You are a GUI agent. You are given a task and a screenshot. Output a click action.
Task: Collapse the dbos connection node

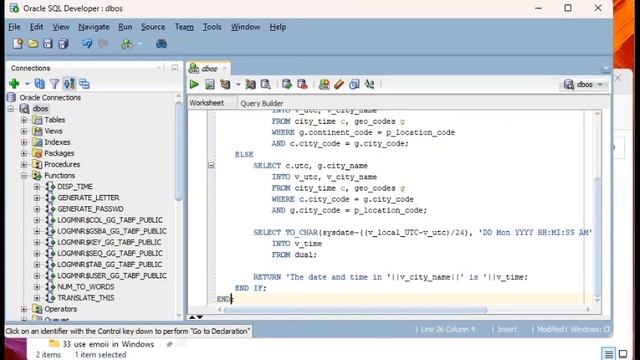tap(11, 109)
